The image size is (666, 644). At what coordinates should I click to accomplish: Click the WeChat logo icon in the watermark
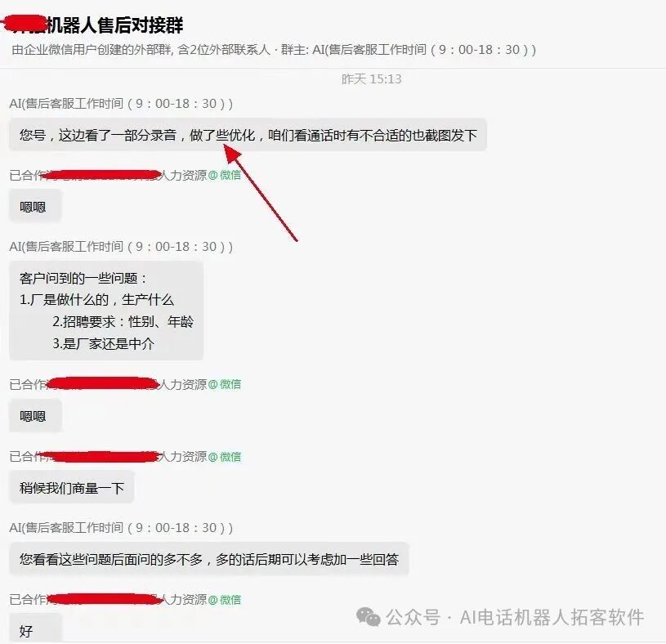(368, 616)
